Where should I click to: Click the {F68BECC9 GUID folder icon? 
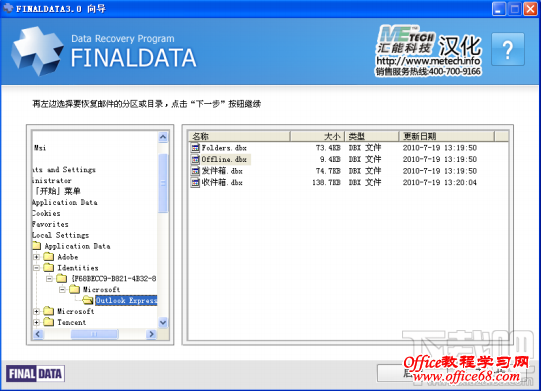[62, 278]
